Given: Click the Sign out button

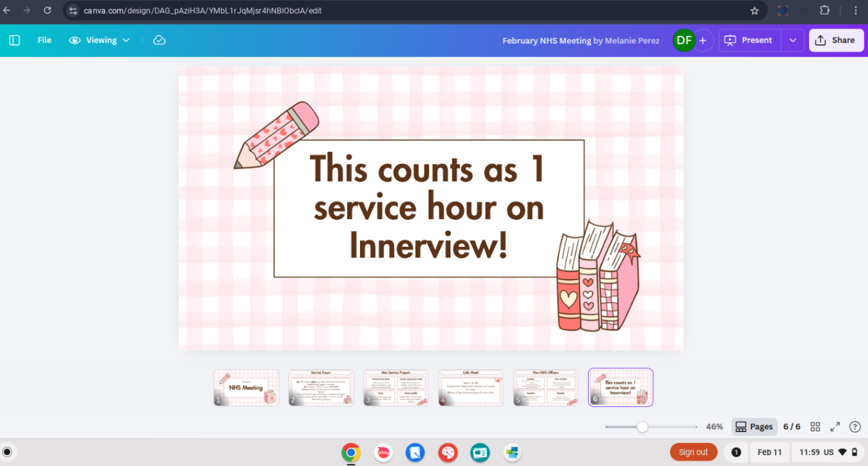Looking at the screenshot, I should click(x=693, y=452).
